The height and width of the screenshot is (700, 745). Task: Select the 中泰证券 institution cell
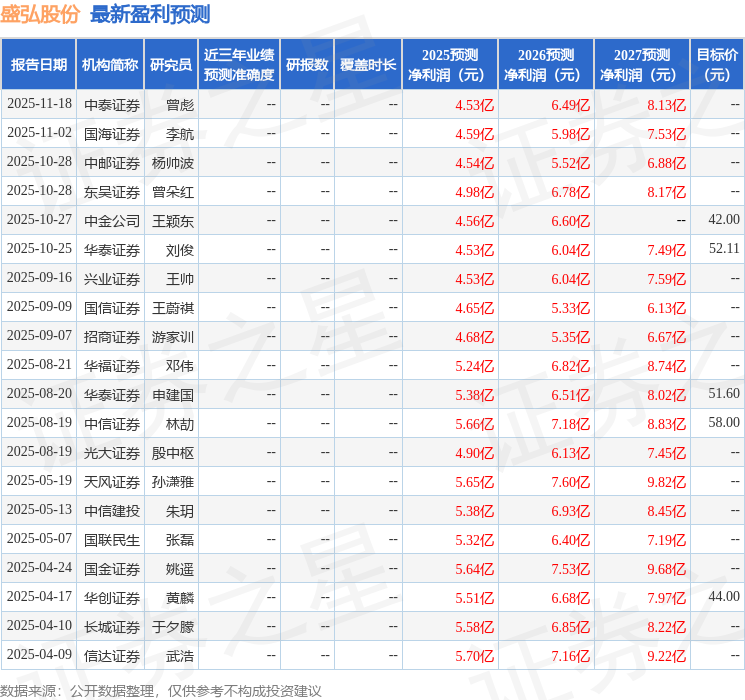click(x=112, y=105)
